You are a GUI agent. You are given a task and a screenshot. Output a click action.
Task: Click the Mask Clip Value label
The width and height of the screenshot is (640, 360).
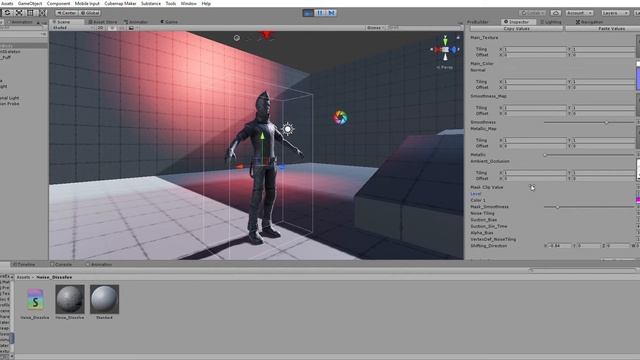pyautogui.click(x=487, y=187)
